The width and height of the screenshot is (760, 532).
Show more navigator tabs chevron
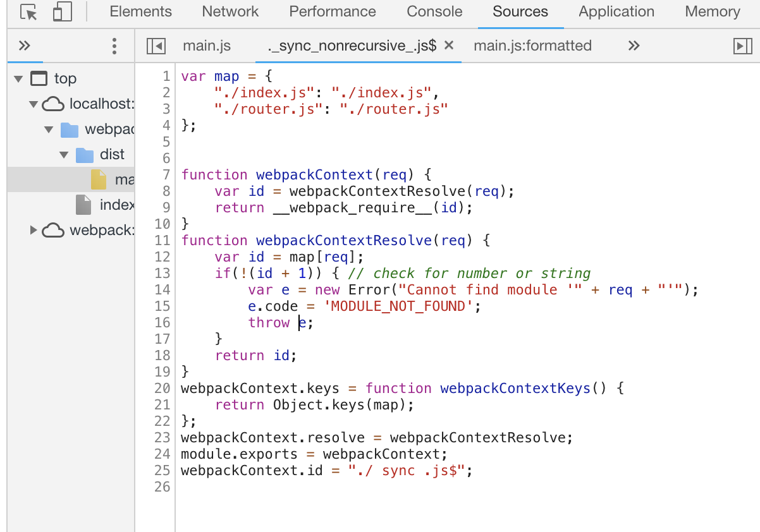[25, 45]
